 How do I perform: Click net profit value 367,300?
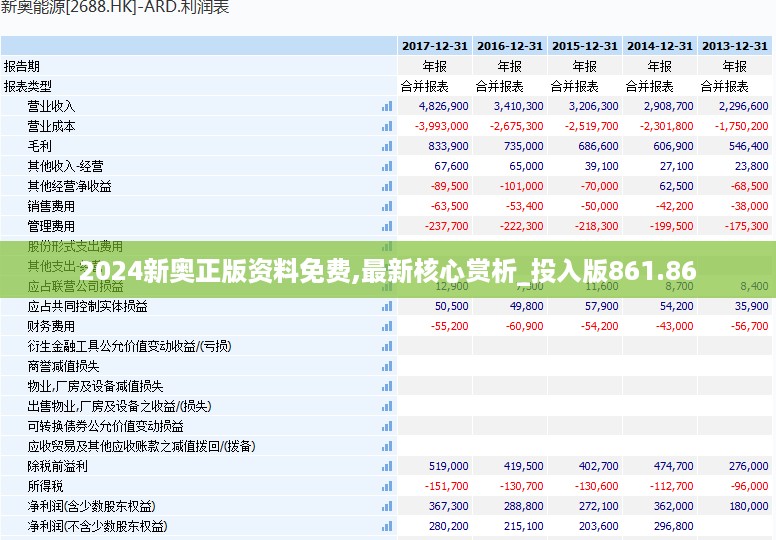(x=448, y=506)
